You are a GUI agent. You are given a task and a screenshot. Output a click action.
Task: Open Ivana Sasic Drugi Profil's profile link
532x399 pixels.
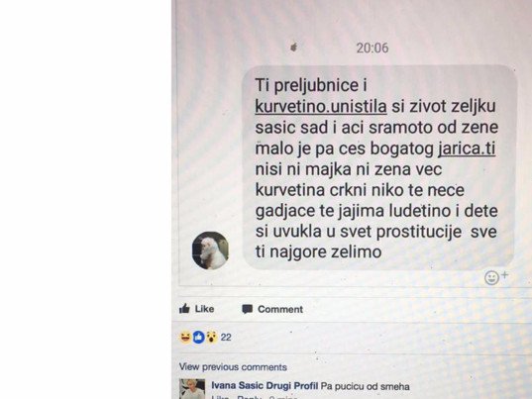point(265,386)
